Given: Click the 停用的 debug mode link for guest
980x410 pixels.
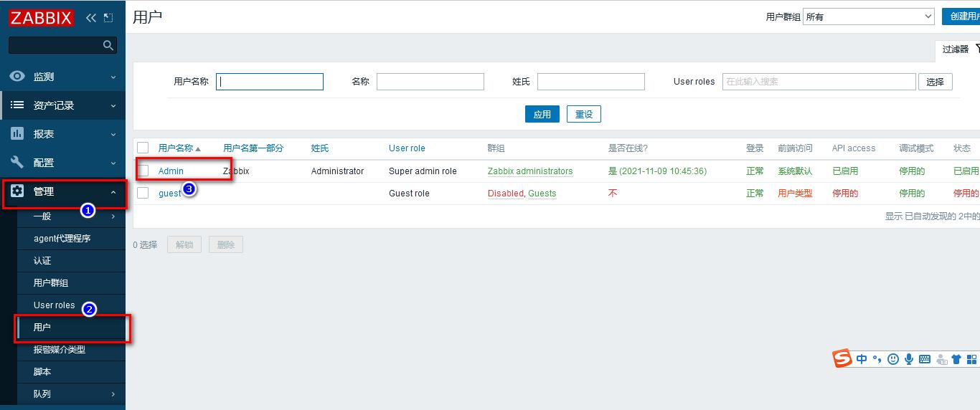Looking at the screenshot, I should point(912,194).
